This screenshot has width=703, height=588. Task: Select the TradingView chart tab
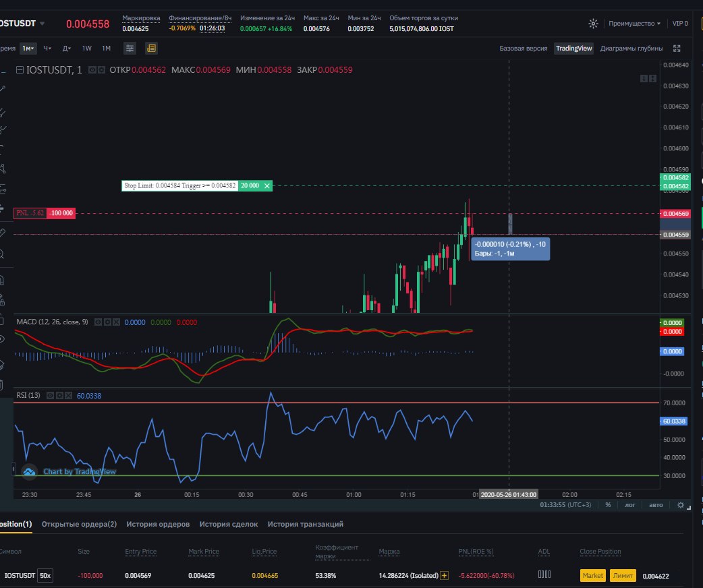(x=574, y=49)
